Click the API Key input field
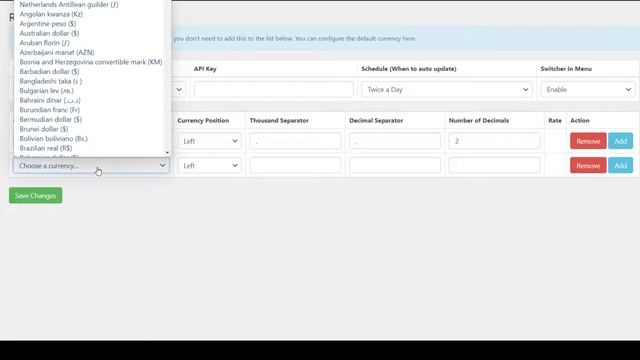Image resolution: width=640 pixels, height=360 pixels. tap(273, 89)
